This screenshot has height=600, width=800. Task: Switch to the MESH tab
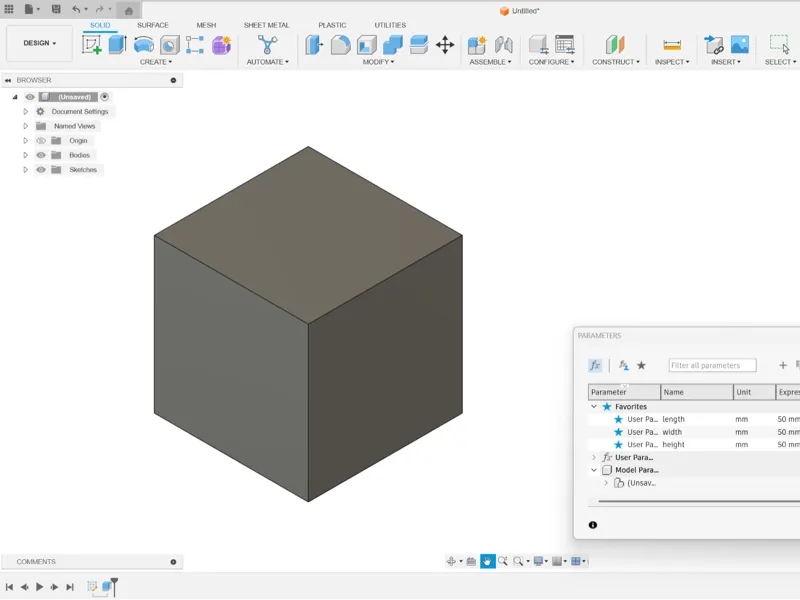206,25
